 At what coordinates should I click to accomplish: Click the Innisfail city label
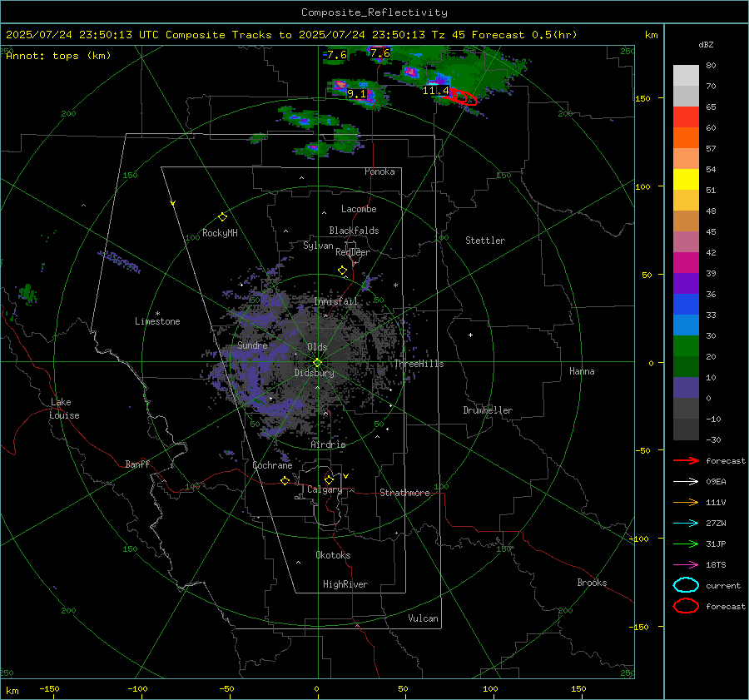pos(336,301)
